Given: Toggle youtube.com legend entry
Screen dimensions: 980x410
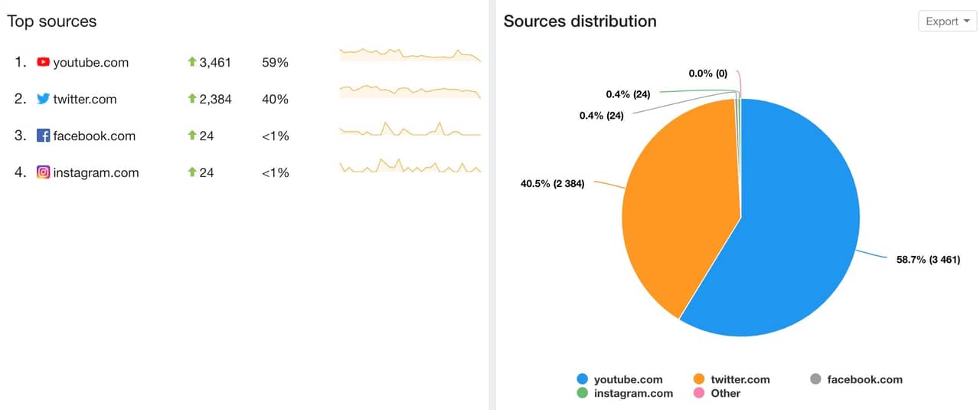Looking at the screenshot, I should (x=619, y=379).
